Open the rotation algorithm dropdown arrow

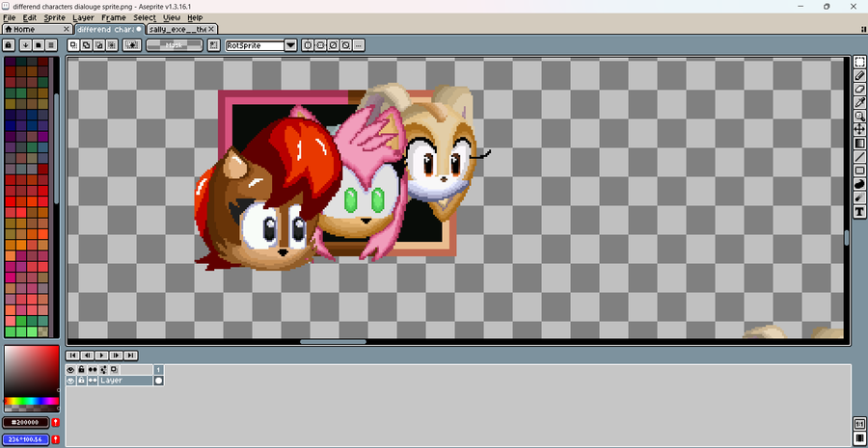pos(291,45)
